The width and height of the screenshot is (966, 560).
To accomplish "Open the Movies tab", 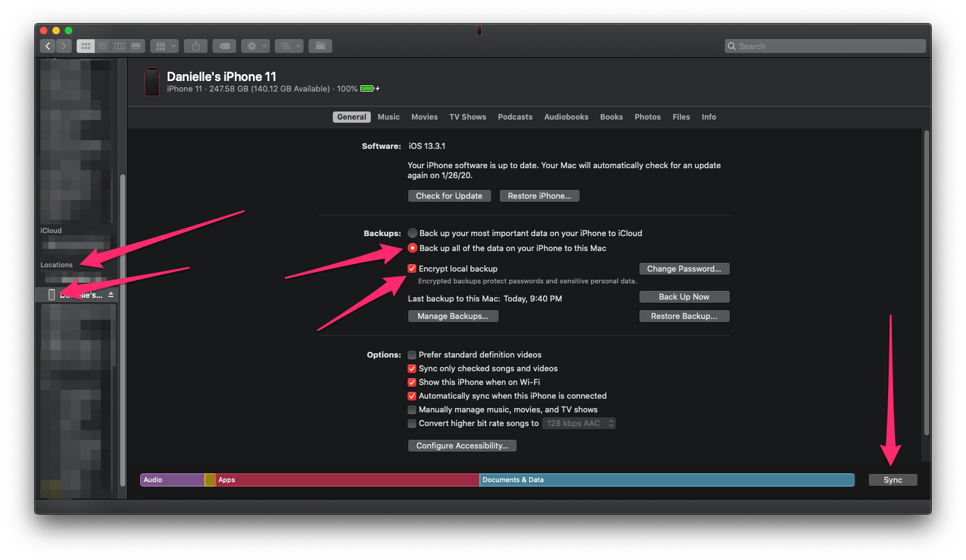I will pyautogui.click(x=424, y=117).
